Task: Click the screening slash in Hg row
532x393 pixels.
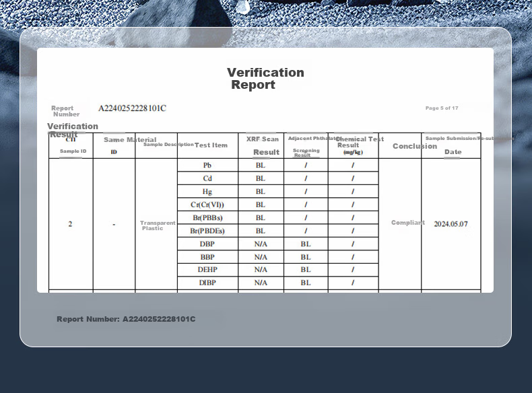Action: 306,192
